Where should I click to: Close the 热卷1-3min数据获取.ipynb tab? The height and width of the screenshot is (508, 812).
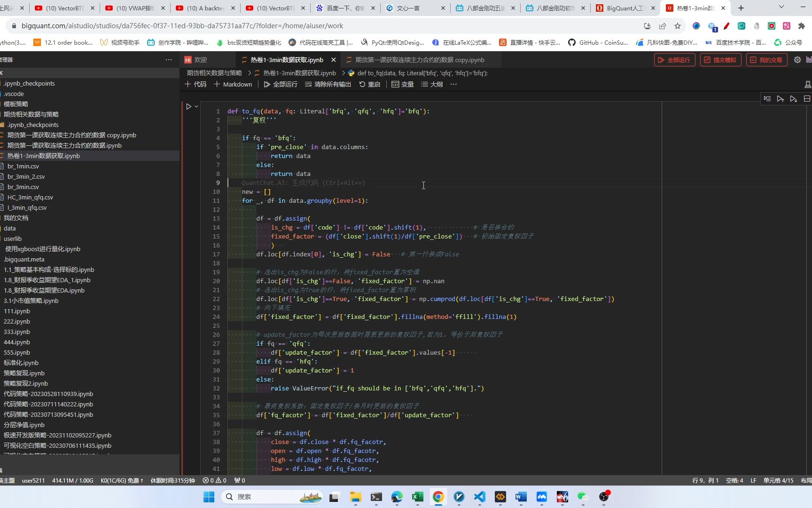click(x=333, y=60)
